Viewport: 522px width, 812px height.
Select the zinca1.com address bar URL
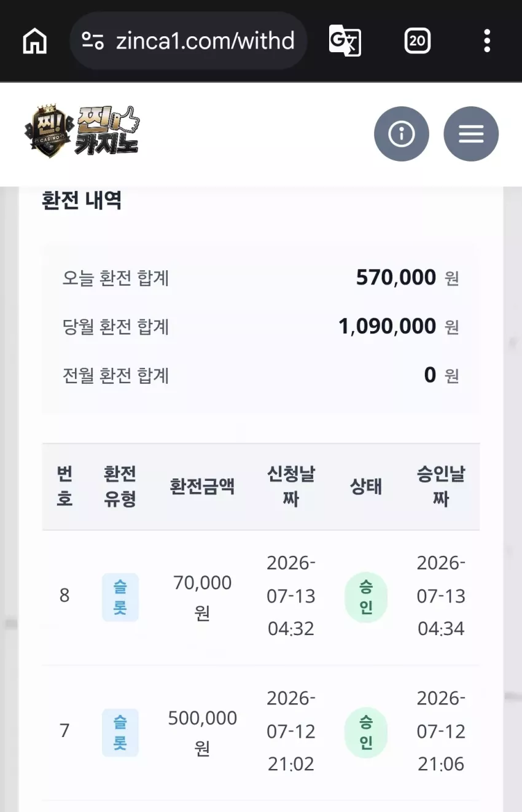[205, 41]
